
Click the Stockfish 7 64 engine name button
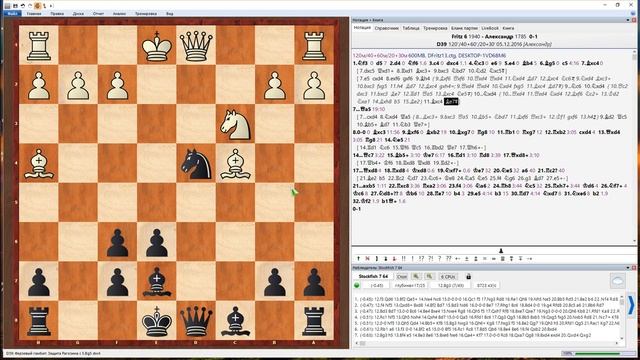point(373,276)
